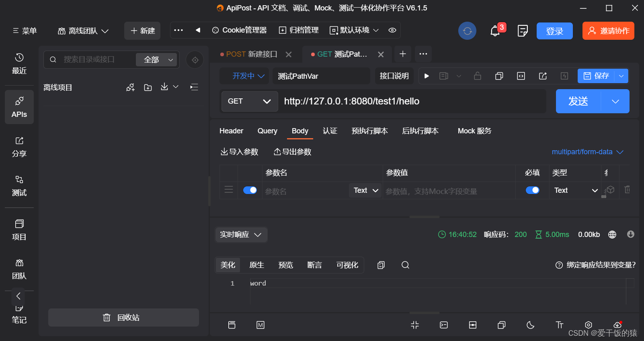Open the 分享 share section
Image resolution: width=644 pixels, height=341 pixels.
[19, 147]
